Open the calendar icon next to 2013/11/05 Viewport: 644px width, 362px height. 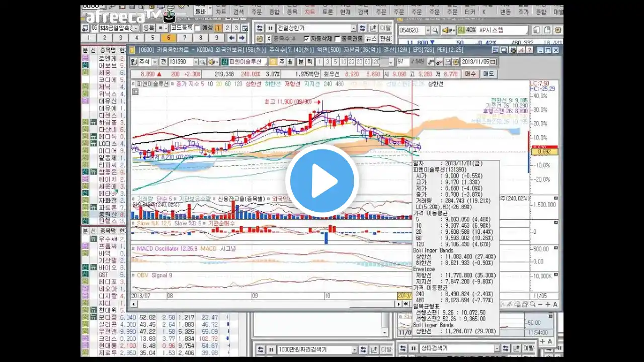[x=493, y=62]
